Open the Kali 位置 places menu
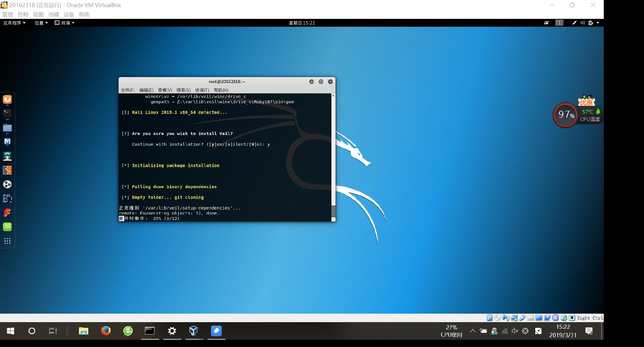The height and width of the screenshot is (347, 644). 41,23
